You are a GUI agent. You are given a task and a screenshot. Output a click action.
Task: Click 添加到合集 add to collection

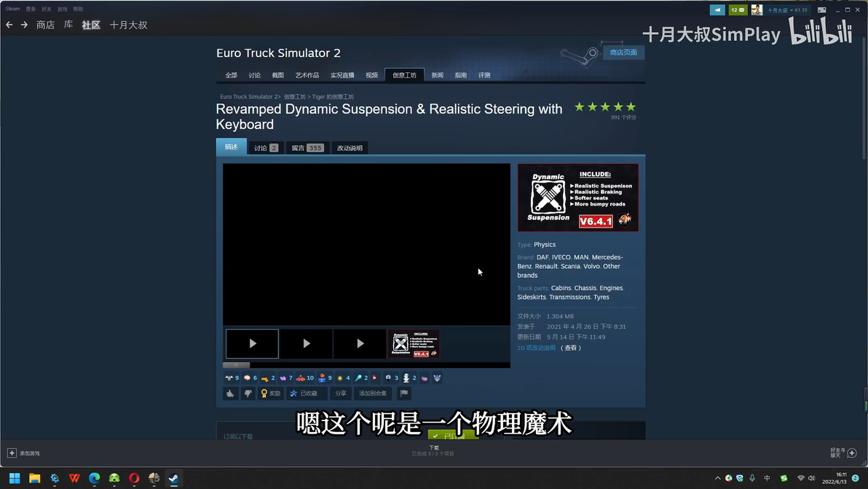373,394
